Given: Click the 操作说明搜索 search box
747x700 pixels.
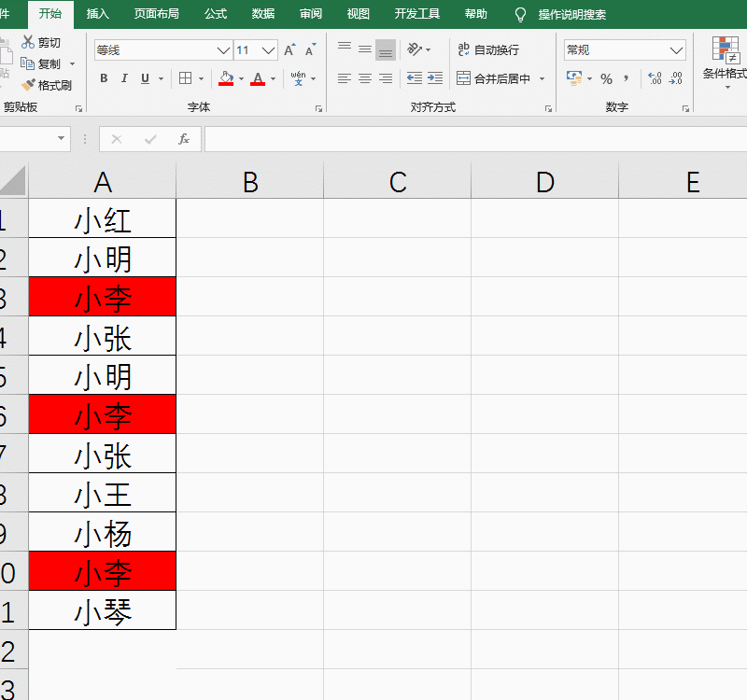Looking at the screenshot, I should coord(572,15).
